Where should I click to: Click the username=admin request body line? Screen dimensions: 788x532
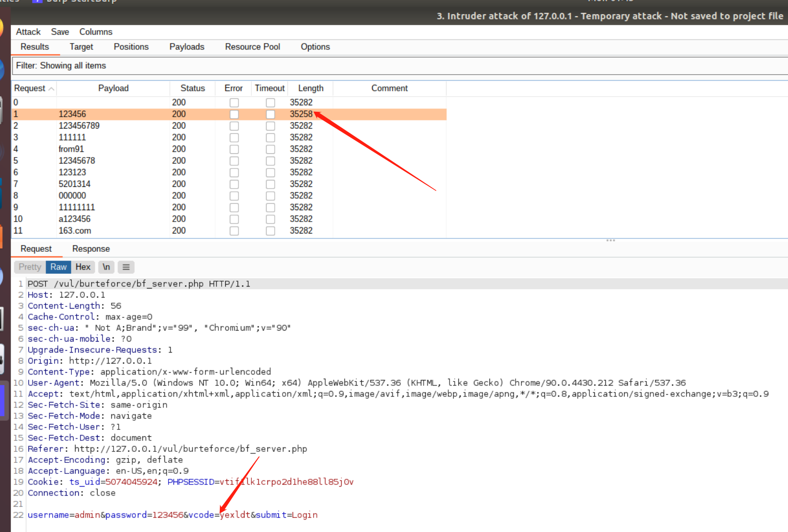tap(173, 515)
